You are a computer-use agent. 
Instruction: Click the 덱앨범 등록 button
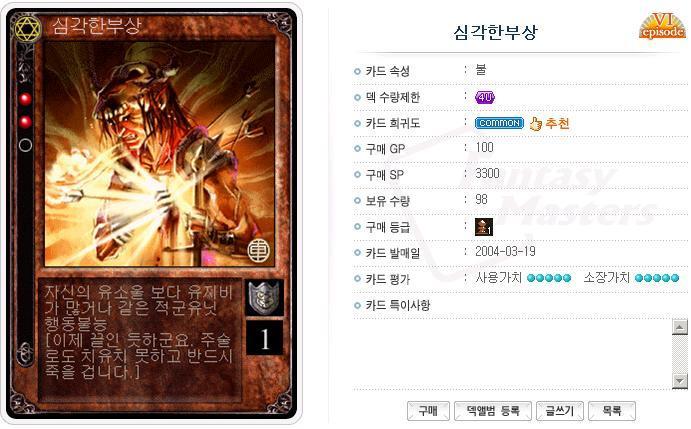coord(493,411)
